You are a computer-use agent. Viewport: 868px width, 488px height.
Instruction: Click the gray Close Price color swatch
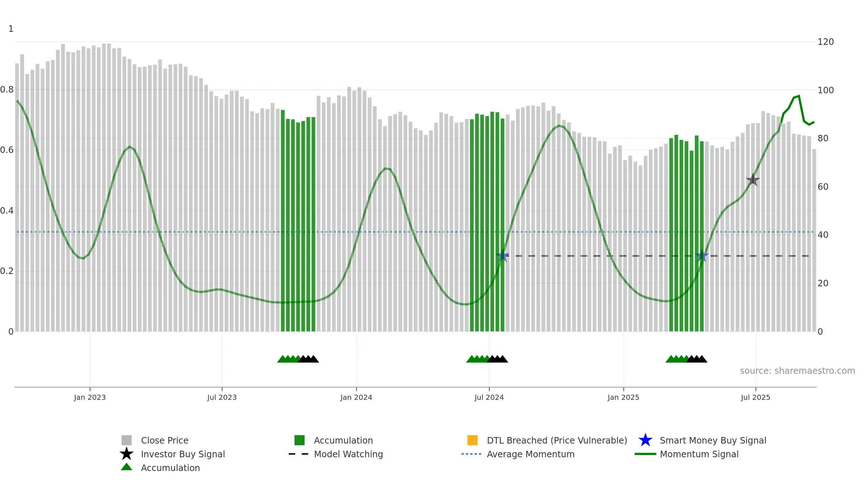[x=127, y=440]
